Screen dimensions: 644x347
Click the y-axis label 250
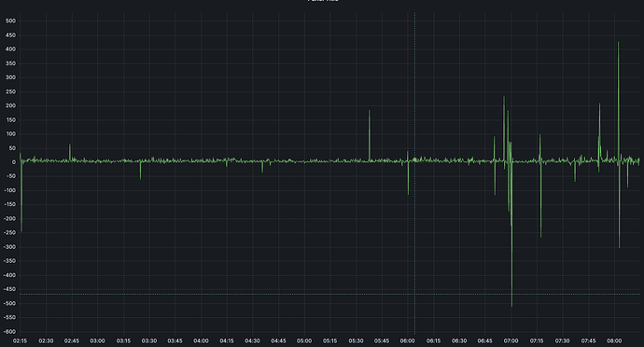coord(11,92)
